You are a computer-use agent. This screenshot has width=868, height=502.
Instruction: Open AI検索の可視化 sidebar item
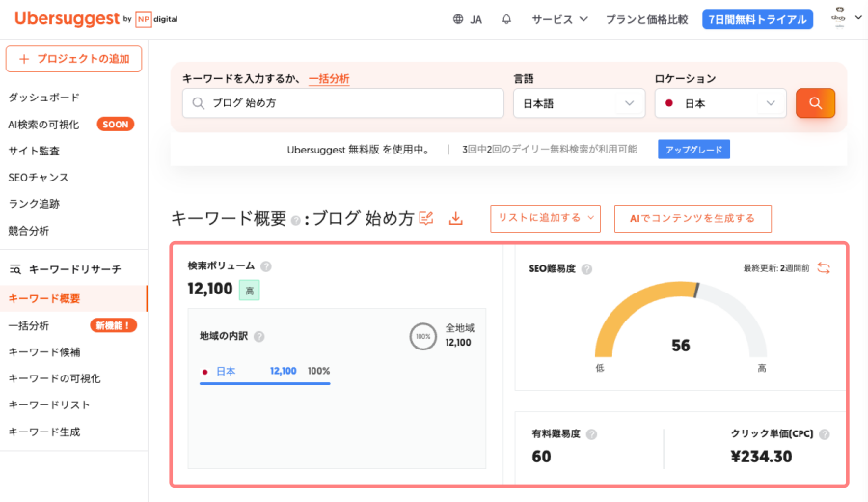[x=43, y=125]
